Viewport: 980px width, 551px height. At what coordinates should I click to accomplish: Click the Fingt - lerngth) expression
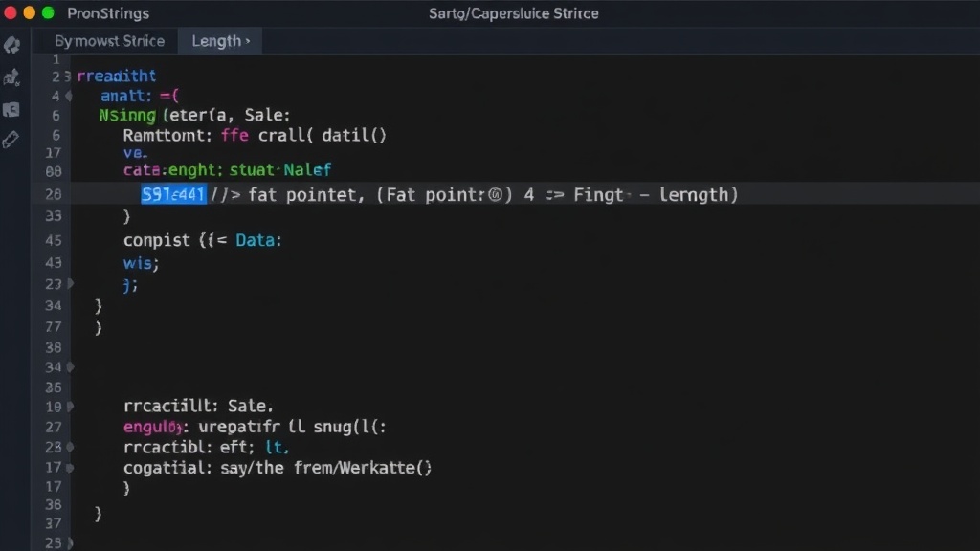point(656,195)
